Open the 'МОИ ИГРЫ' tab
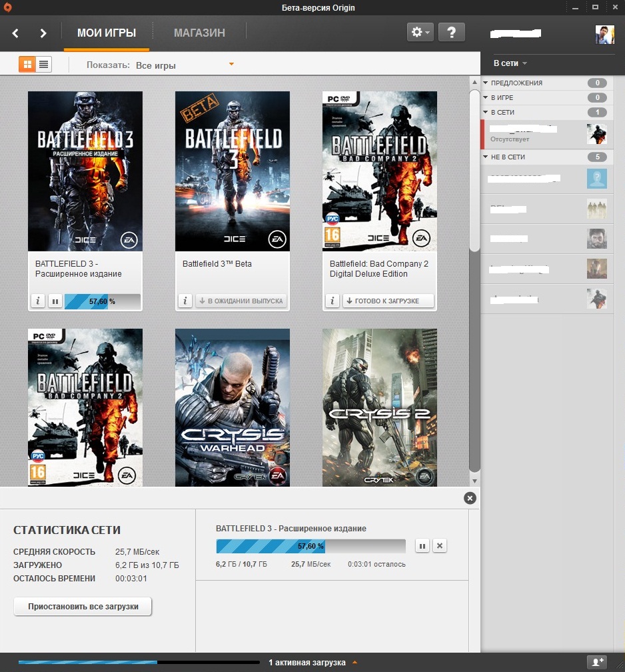Screen dimensions: 625x672 pyautogui.click(x=107, y=33)
